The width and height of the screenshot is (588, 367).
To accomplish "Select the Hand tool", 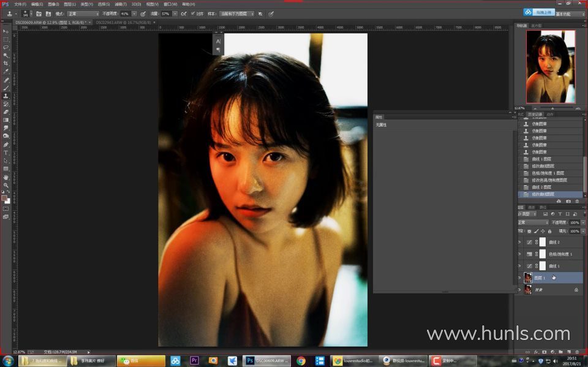I will (6, 178).
